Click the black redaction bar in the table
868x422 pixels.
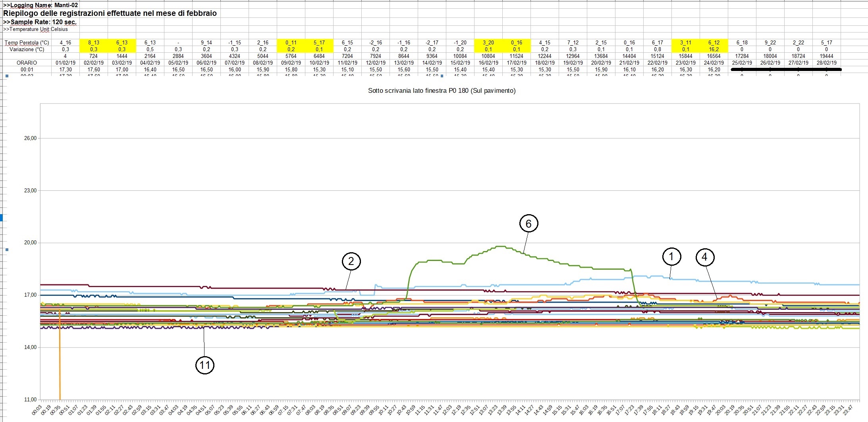[x=785, y=69]
